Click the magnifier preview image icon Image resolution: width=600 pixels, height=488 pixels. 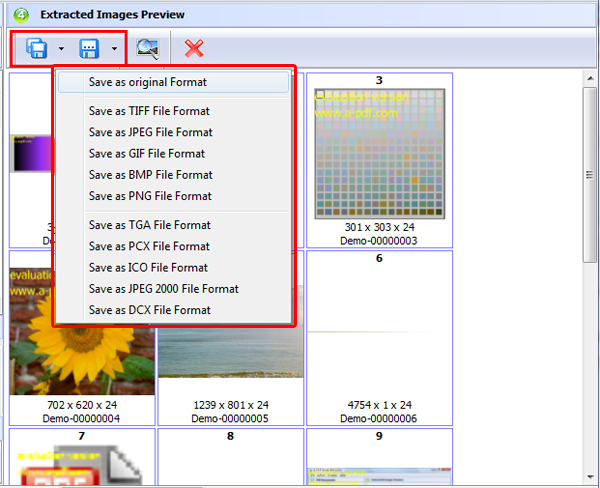148,49
